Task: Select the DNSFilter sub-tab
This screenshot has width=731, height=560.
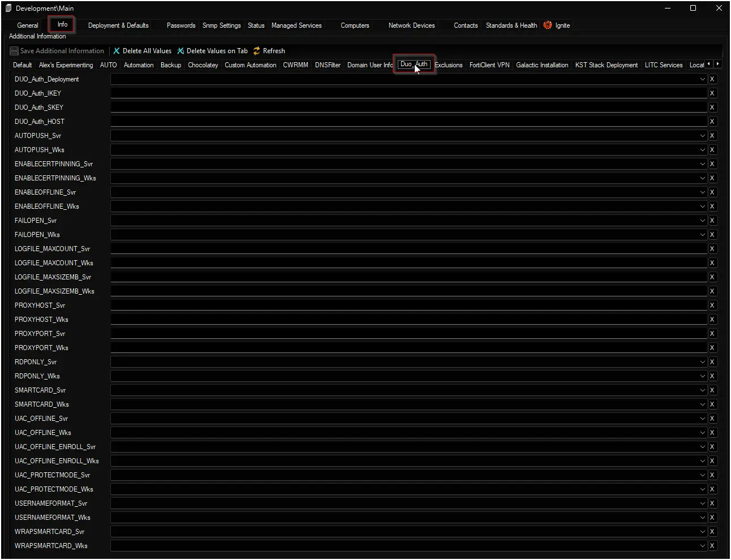Action: click(x=328, y=65)
